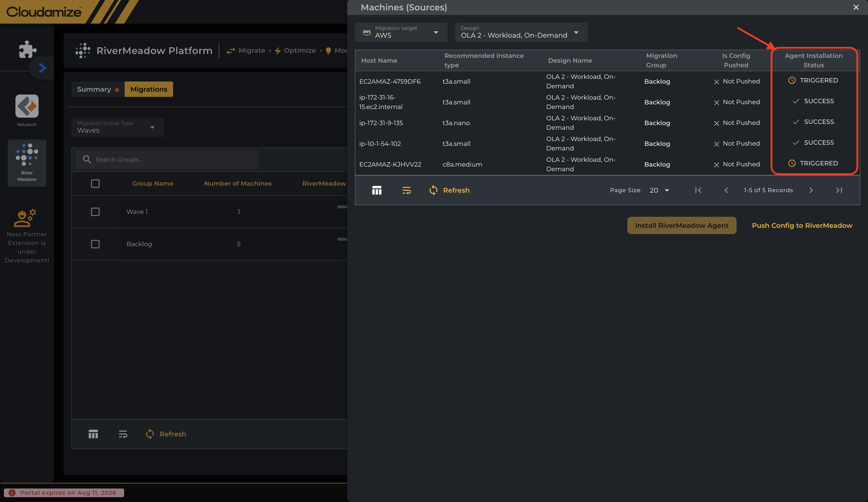The width and height of the screenshot is (868, 502).
Task: Click the Cloudamize logo
Action: click(x=44, y=12)
